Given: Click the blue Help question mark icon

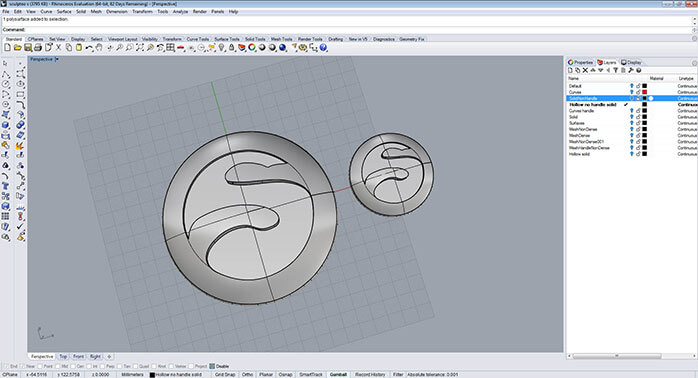Looking at the screenshot, I should point(323,48).
